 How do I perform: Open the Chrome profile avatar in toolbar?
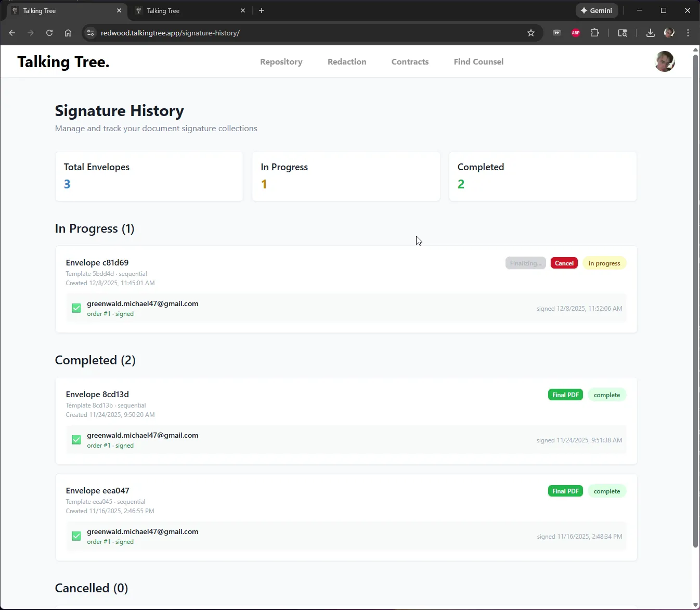click(x=669, y=33)
